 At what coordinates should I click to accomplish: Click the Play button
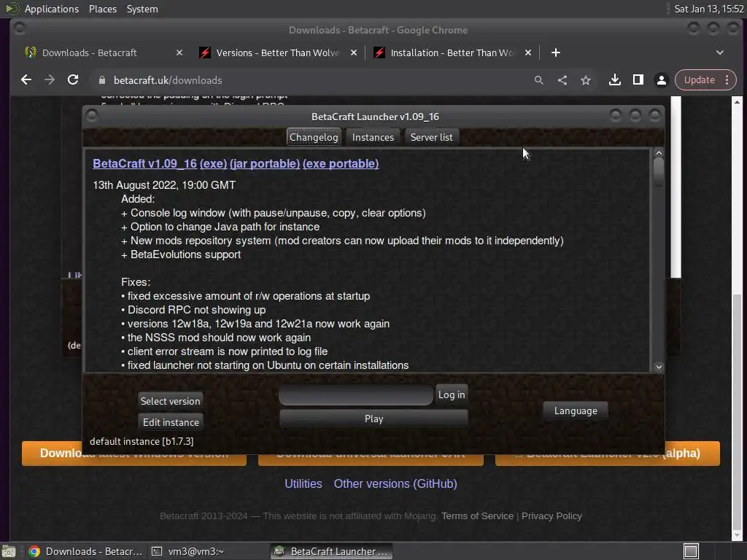tap(374, 419)
